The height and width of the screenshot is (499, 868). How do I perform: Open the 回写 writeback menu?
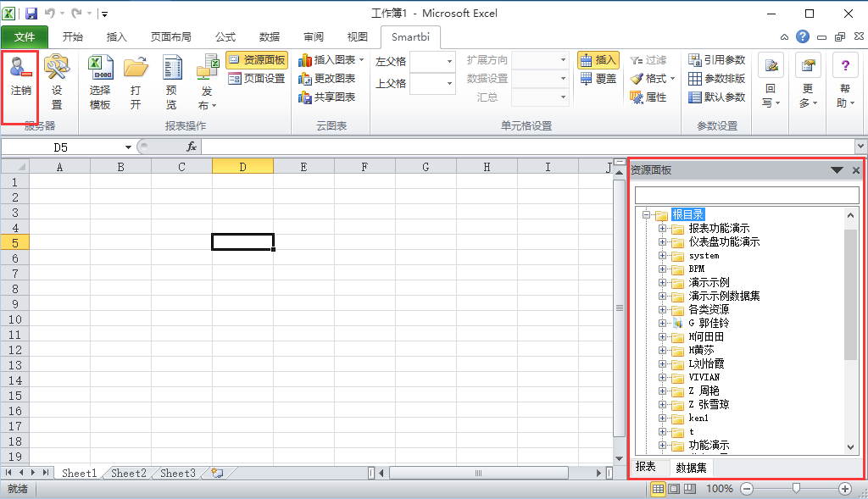[771, 81]
